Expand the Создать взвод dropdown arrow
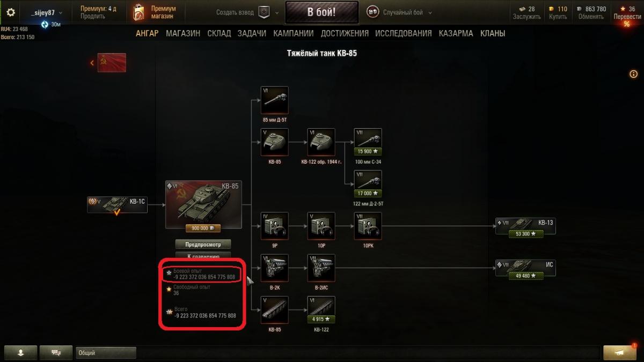This screenshot has width=644, height=362. [277, 12]
